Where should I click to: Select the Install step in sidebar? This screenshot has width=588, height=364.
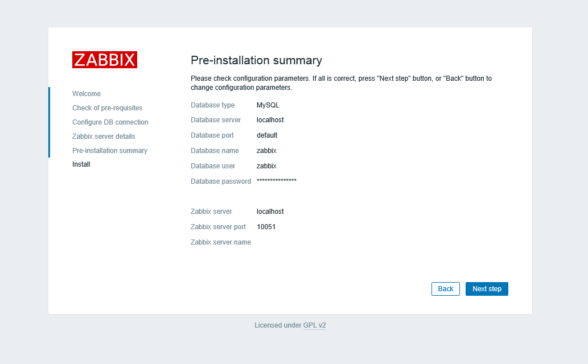(81, 164)
